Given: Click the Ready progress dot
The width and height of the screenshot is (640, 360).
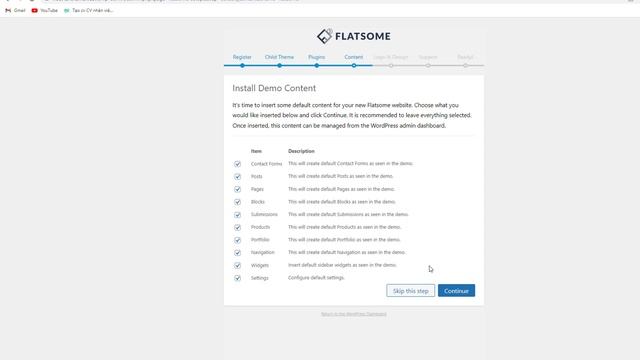Looking at the screenshot, I should tap(465, 65).
